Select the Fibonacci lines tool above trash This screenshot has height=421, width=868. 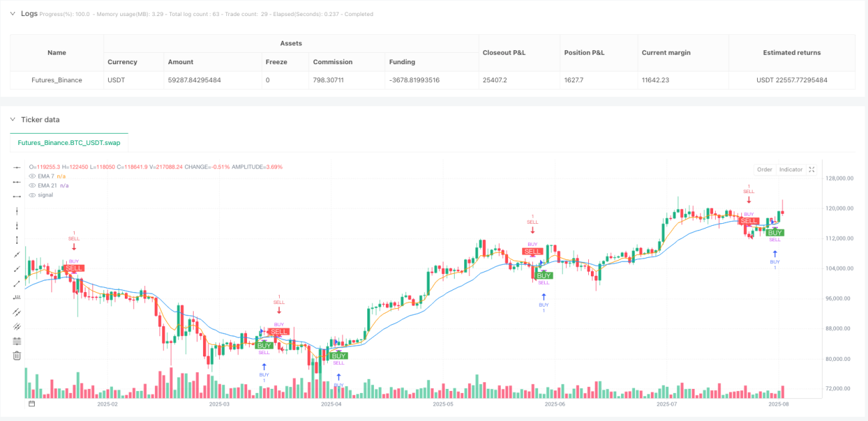pyautogui.click(x=17, y=341)
